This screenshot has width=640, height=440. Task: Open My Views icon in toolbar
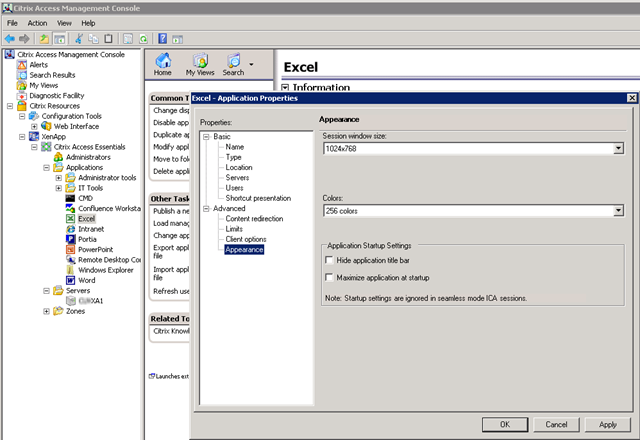pyautogui.click(x=200, y=62)
